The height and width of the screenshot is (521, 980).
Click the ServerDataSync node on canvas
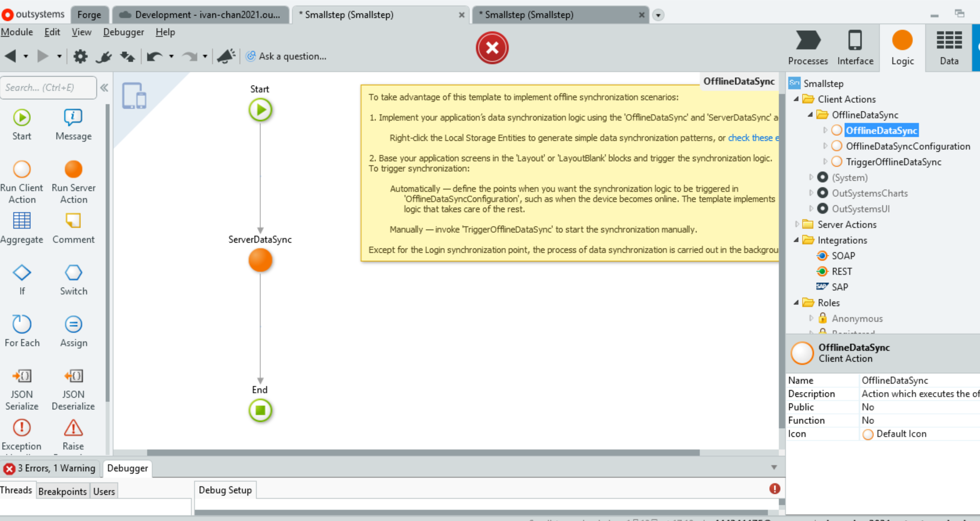coord(260,260)
